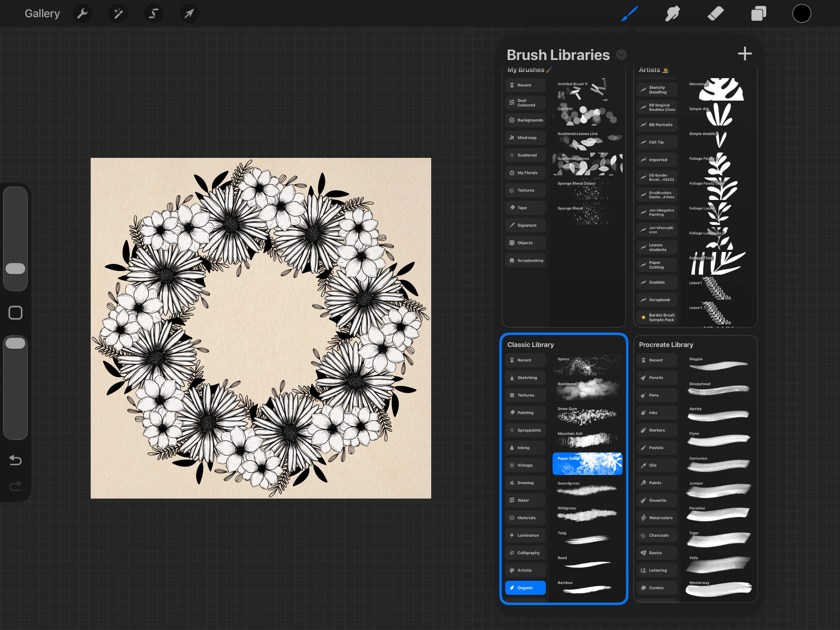Open Recent in My Brushes

click(x=525, y=85)
